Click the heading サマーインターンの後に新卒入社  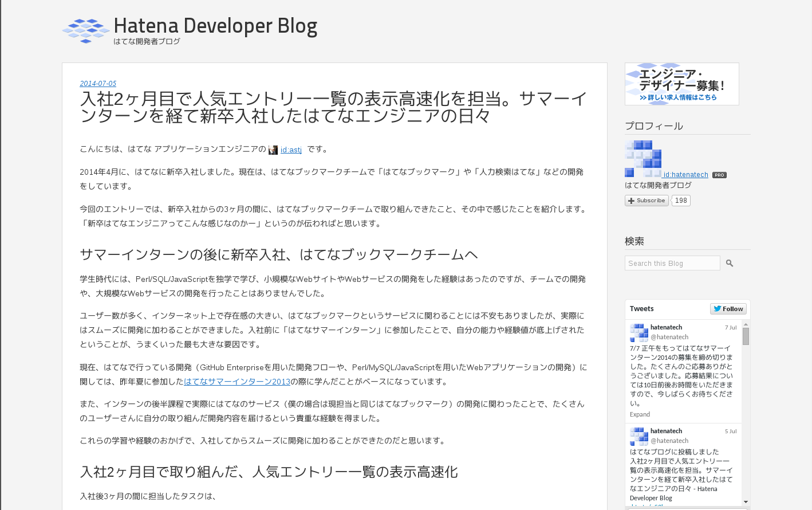tap(278, 254)
